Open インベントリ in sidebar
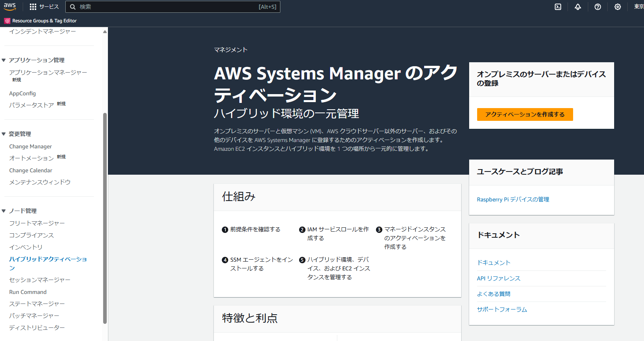The image size is (644, 341). click(x=26, y=247)
